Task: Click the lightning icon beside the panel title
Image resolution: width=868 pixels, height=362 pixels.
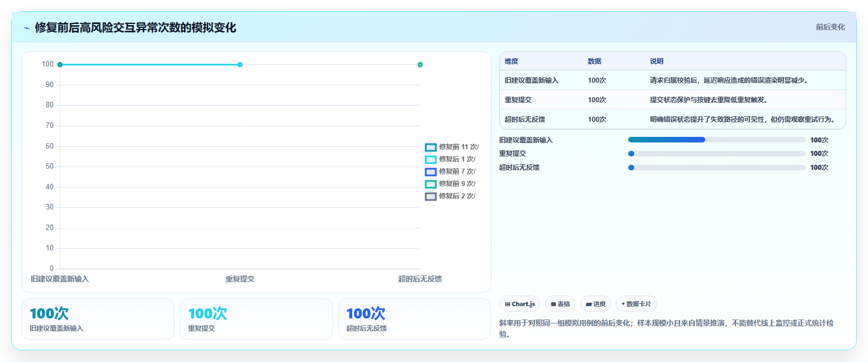Action: 26,28
